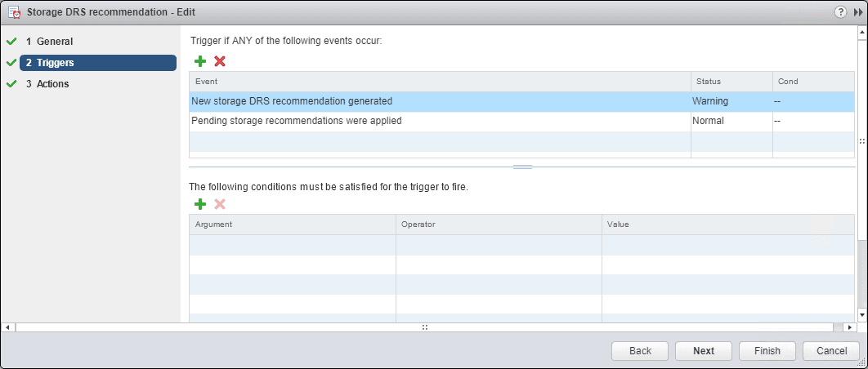868x369 pixels.
Task: Click the double-arrow expand icon in title bar
Action: (857, 12)
